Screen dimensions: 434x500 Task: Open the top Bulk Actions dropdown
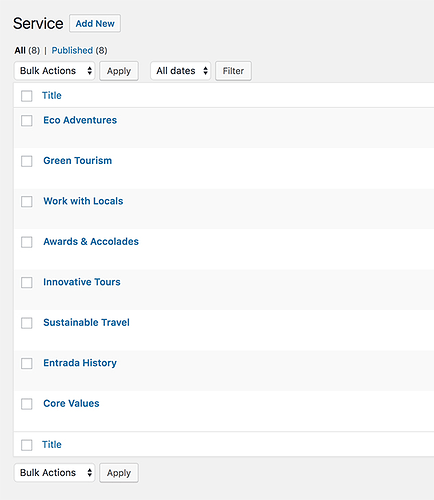(x=55, y=71)
